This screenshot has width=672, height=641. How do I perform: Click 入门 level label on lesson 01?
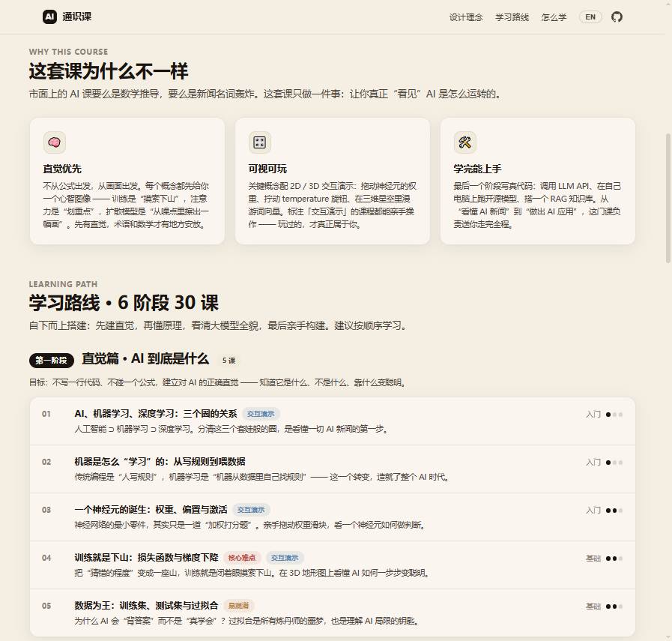coord(593,415)
